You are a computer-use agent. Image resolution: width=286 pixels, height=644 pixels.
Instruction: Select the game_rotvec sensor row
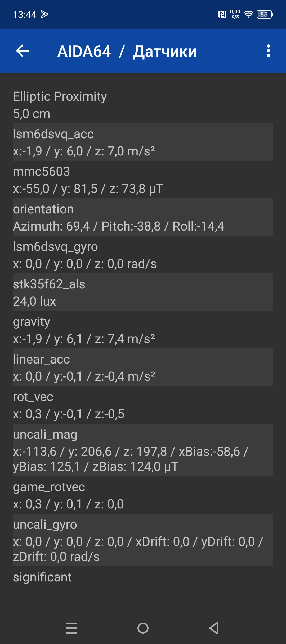[143, 495]
